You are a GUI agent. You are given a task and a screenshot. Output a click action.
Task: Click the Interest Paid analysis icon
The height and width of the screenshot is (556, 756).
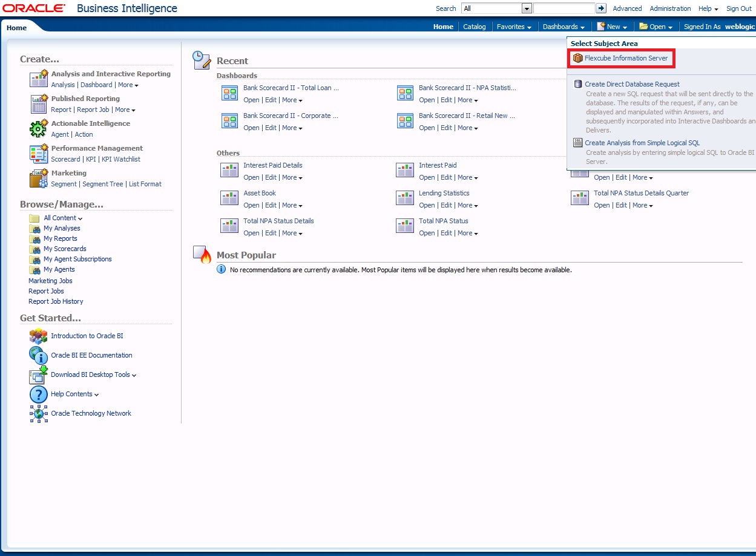pyautogui.click(x=405, y=170)
